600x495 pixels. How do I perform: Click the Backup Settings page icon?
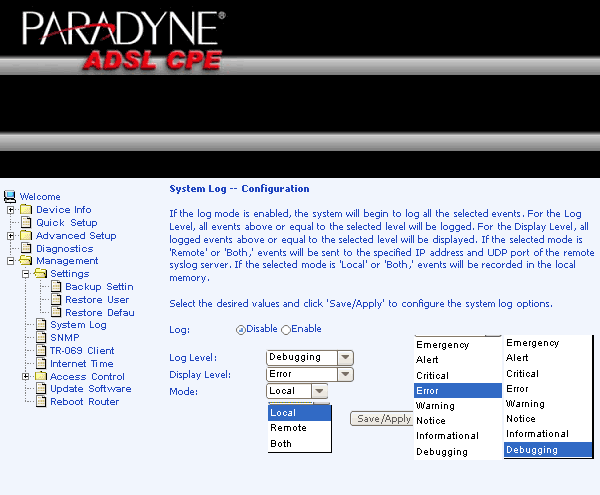pos(56,286)
